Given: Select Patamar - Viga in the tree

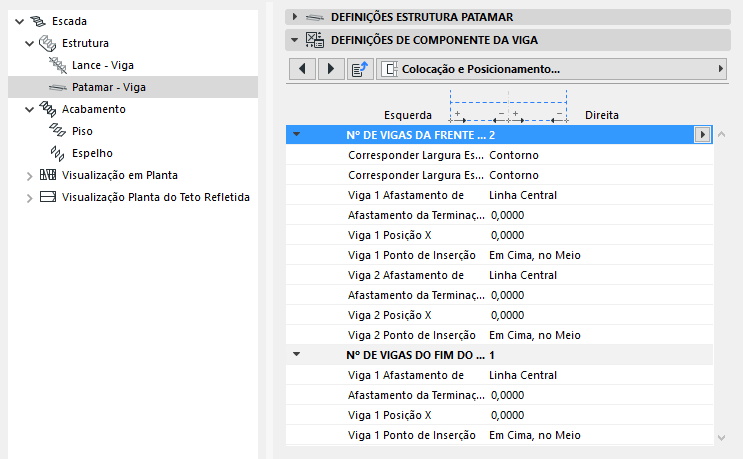Looking at the screenshot, I should point(109,87).
